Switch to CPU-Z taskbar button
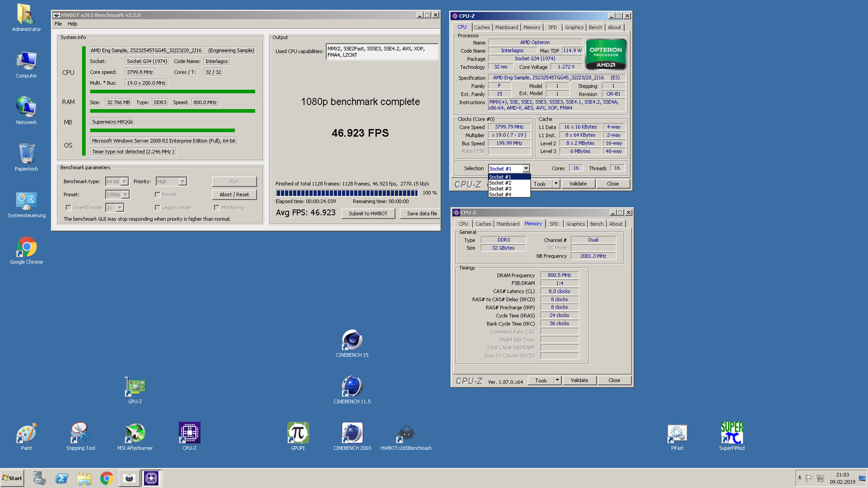Screen dimensions: 868x488 click(x=151, y=478)
